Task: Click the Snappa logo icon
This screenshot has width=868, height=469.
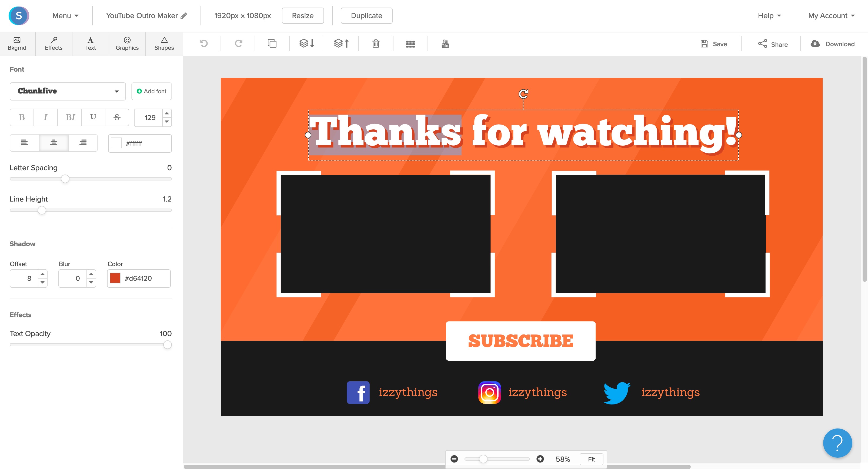Action: click(19, 15)
